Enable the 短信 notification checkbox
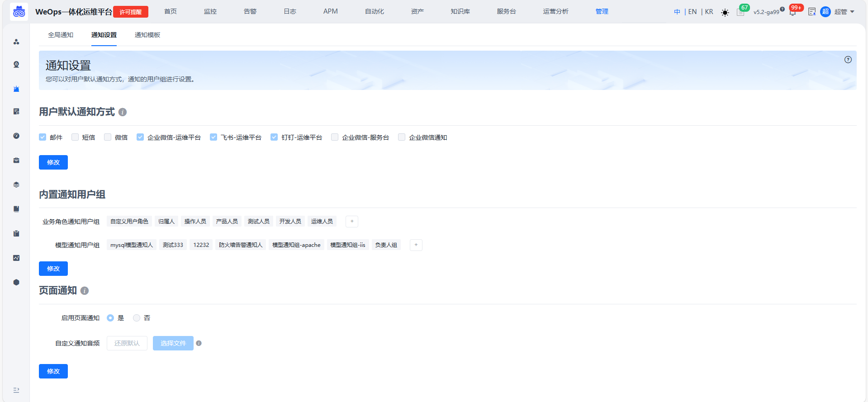Image resolution: width=868 pixels, height=402 pixels. tap(75, 137)
